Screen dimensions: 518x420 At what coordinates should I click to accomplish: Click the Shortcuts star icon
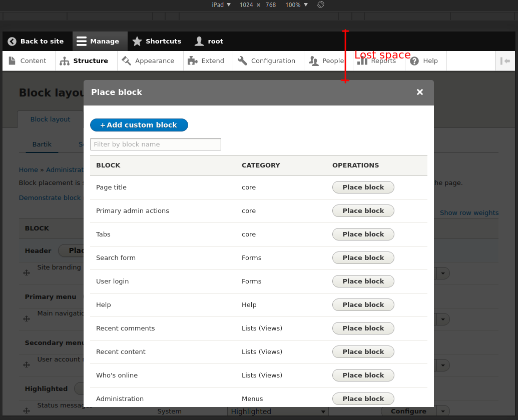pyautogui.click(x=137, y=41)
